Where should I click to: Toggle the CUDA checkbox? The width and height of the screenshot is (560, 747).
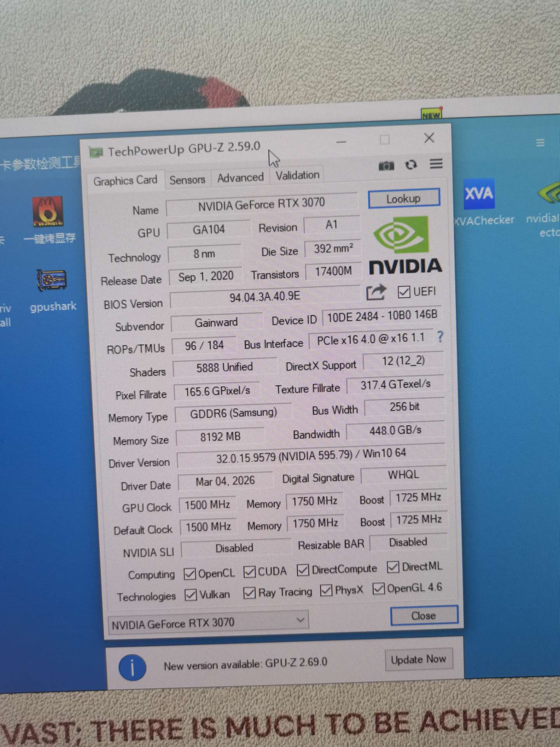click(x=249, y=572)
